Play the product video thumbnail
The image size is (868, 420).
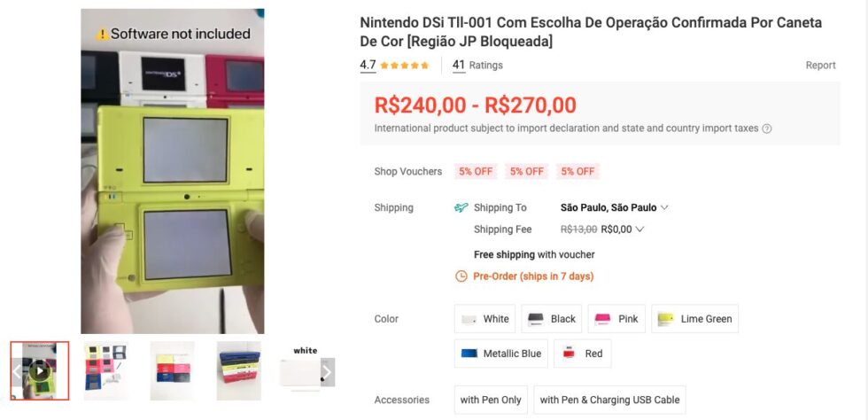(x=40, y=371)
